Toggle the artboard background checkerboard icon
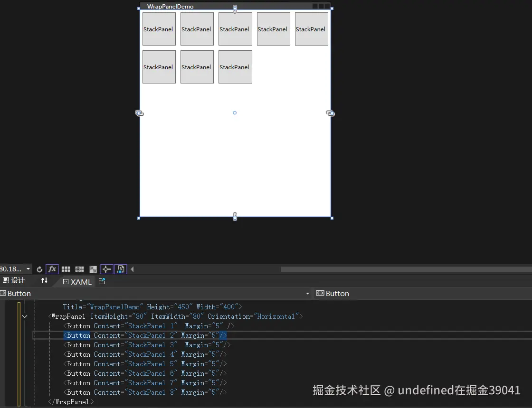The width and height of the screenshot is (532, 408). [93, 269]
